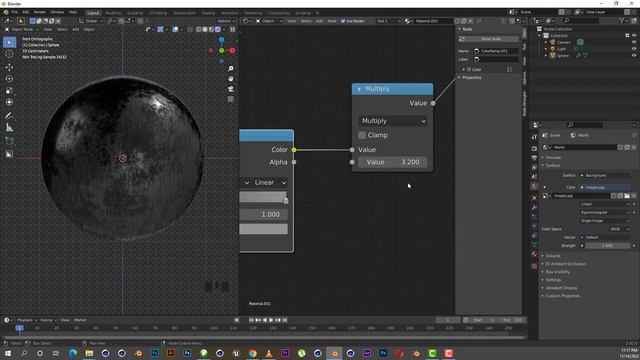Click green Y axis on navigation gizmo
Screen dimensions: 640x360
222,50
